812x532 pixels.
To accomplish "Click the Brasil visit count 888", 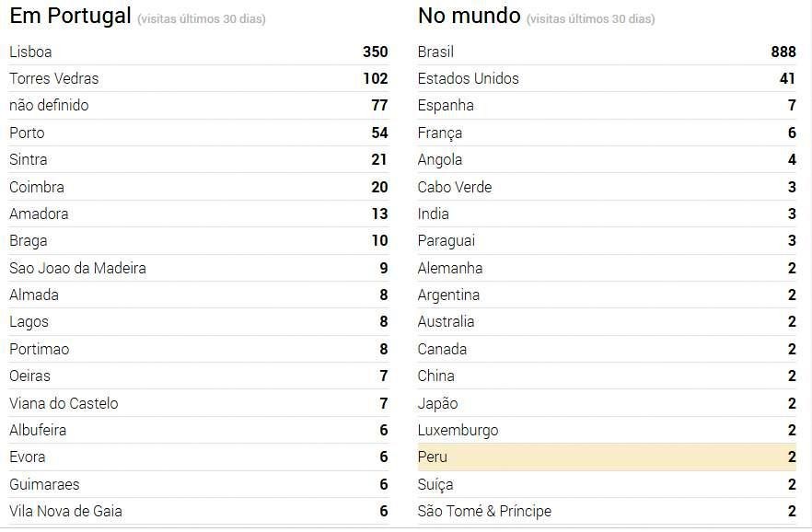I will click(x=783, y=52).
